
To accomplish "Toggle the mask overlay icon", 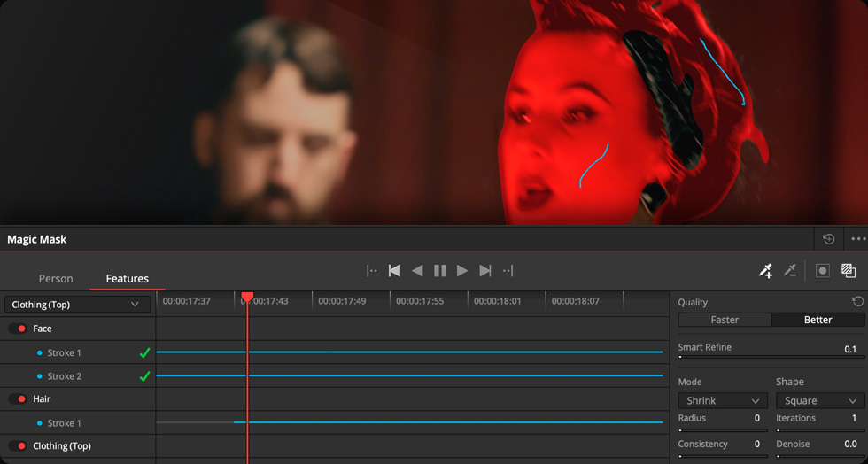I will pyautogui.click(x=823, y=271).
